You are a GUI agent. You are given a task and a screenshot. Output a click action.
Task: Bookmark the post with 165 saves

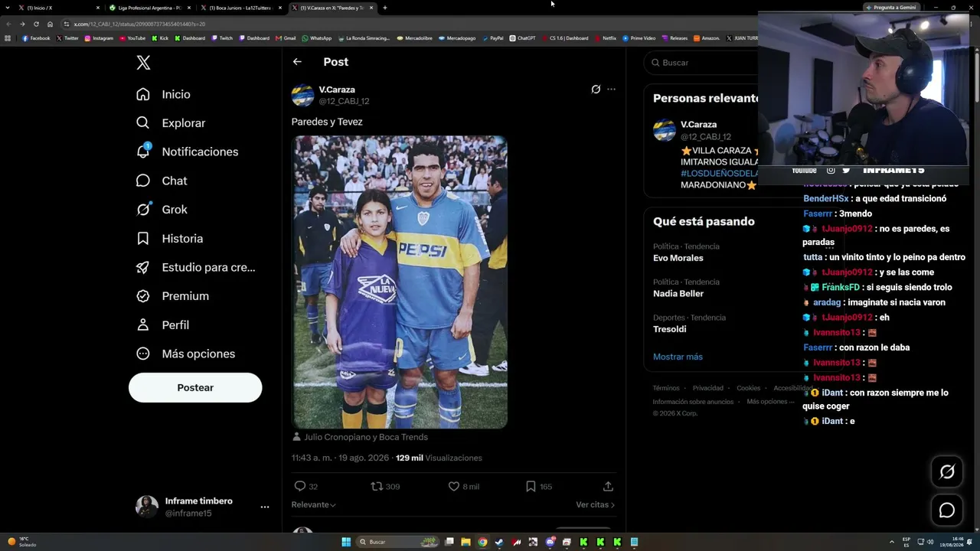click(x=531, y=487)
